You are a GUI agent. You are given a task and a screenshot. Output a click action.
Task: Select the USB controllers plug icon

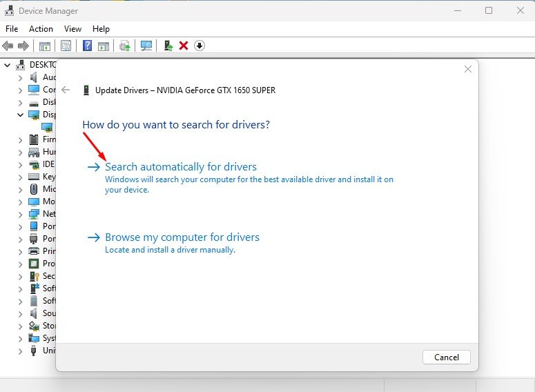tap(33, 351)
